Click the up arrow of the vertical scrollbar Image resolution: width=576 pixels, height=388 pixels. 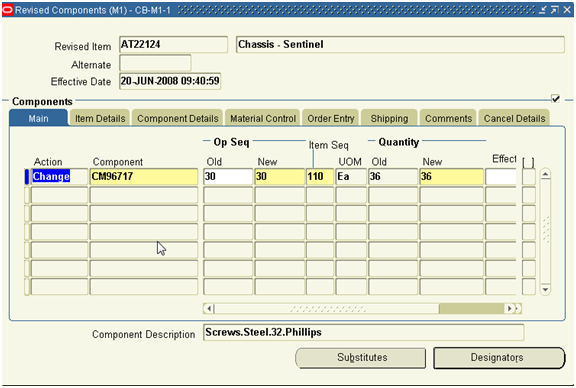(x=546, y=174)
